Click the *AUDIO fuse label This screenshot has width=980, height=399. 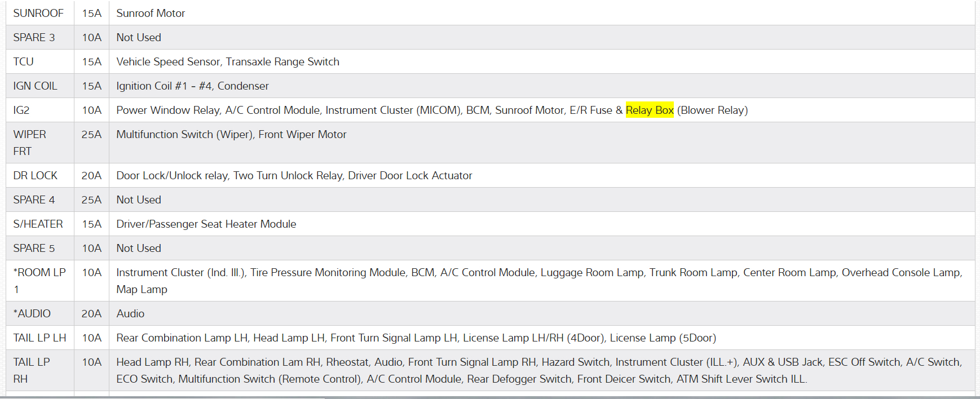pos(32,313)
